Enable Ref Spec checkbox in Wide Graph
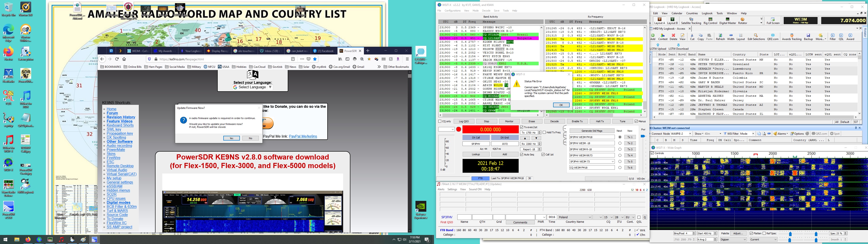Screen dimensions: 868x244 pos(764,233)
